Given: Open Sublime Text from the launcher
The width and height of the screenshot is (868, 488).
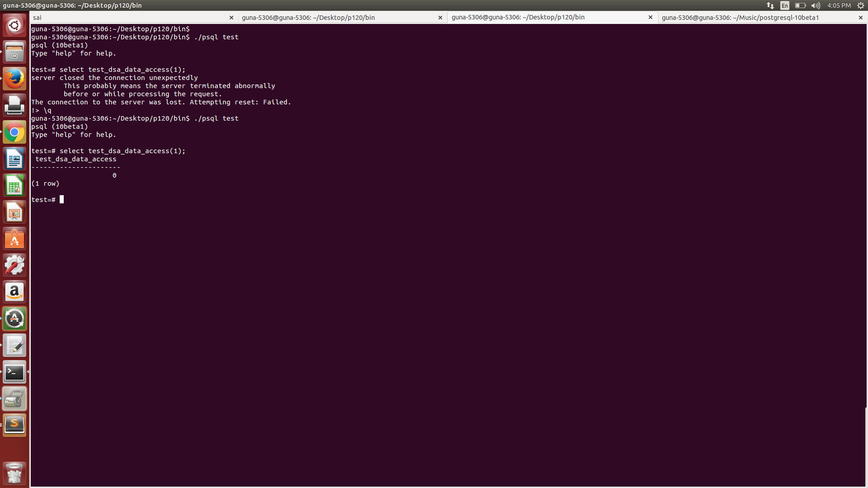Looking at the screenshot, I should [14, 425].
